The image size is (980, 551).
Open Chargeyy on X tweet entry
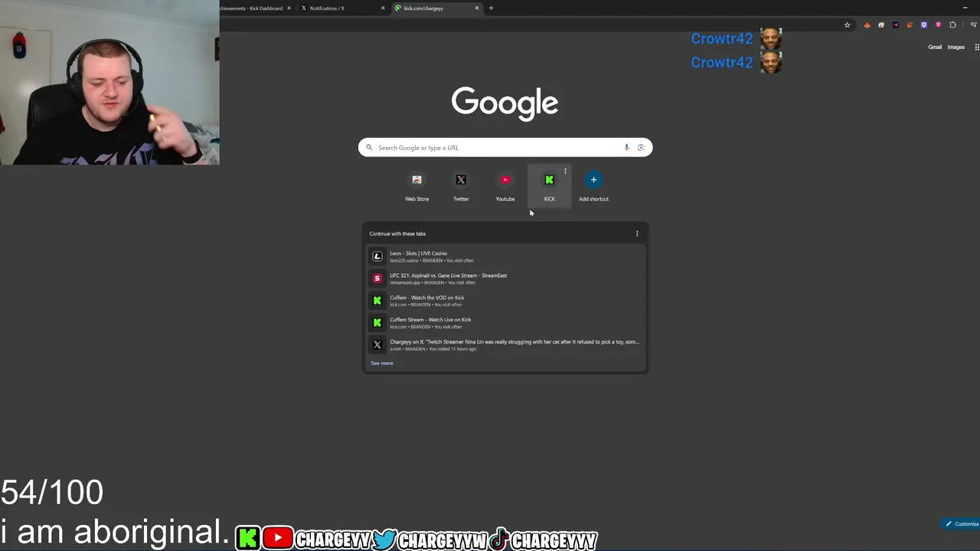pos(505,345)
